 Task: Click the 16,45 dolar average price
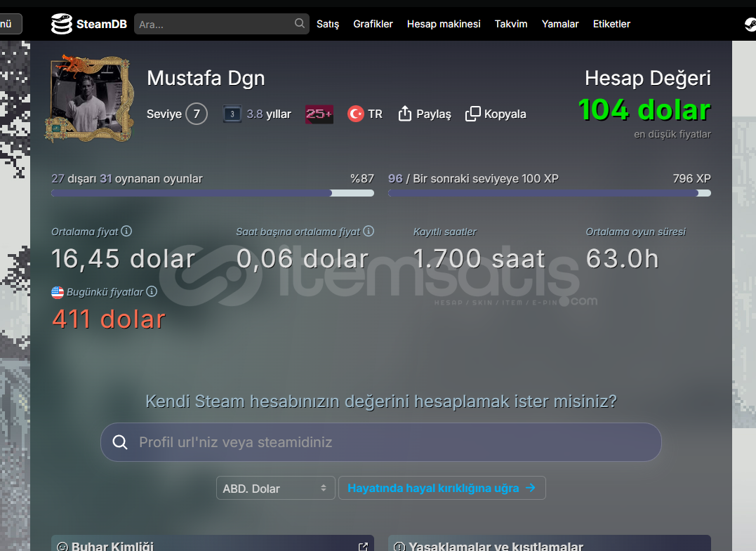pos(123,259)
